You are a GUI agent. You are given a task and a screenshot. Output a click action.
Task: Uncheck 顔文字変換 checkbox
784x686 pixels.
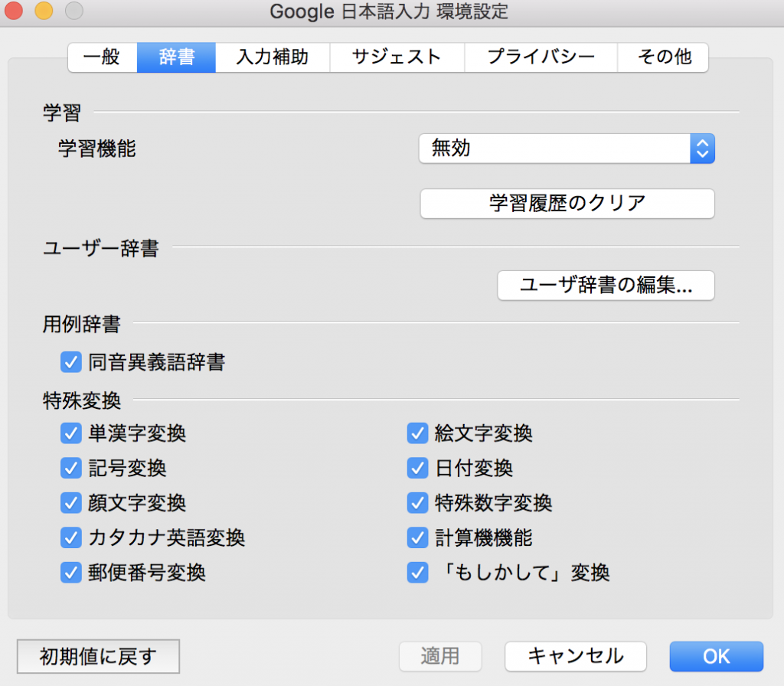[x=71, y=503]
